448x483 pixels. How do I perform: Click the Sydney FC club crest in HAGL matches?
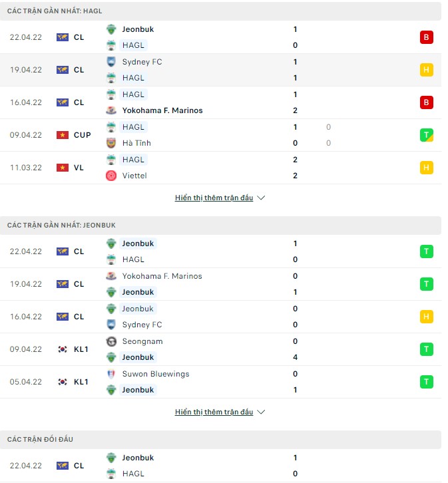pos(111,62)
